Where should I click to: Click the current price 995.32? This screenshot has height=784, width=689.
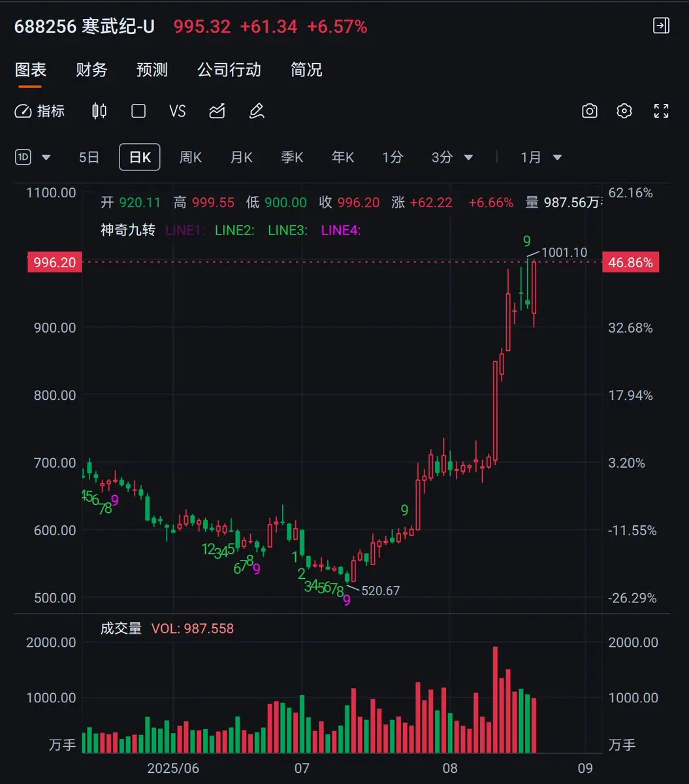[202, 27]
